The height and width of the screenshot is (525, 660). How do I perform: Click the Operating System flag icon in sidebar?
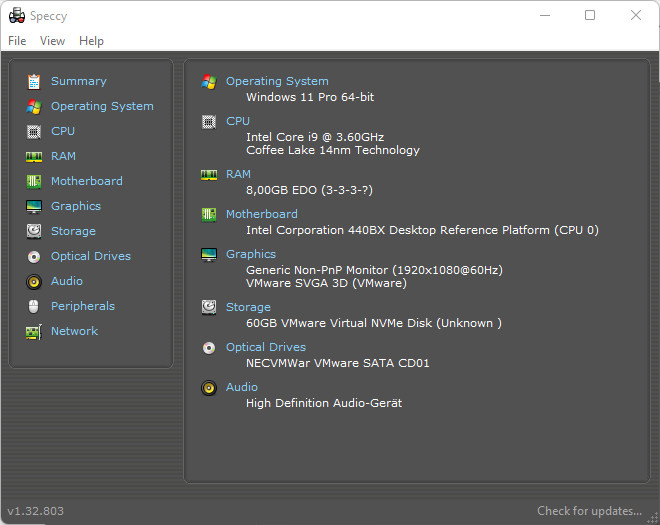34,107
